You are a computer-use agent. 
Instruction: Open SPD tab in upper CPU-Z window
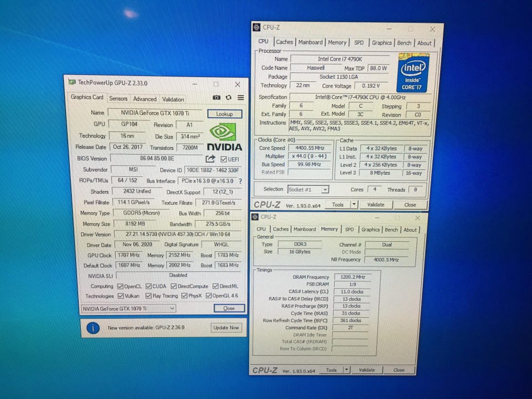(359, 43)
